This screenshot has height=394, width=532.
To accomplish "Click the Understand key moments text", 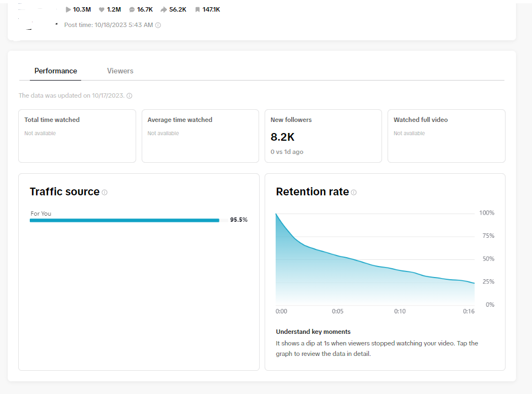I will click(313, 332).
